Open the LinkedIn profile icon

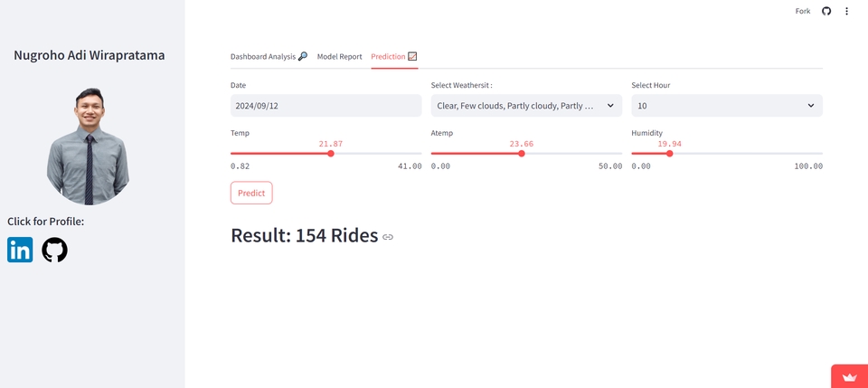pyautogui.click(x=20, y=250)
